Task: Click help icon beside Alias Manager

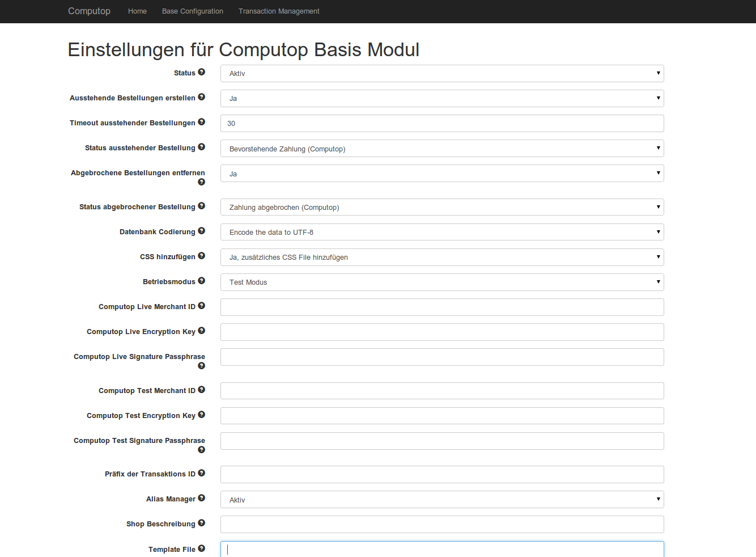Action: pyautogui.click(x=201, y=498)
